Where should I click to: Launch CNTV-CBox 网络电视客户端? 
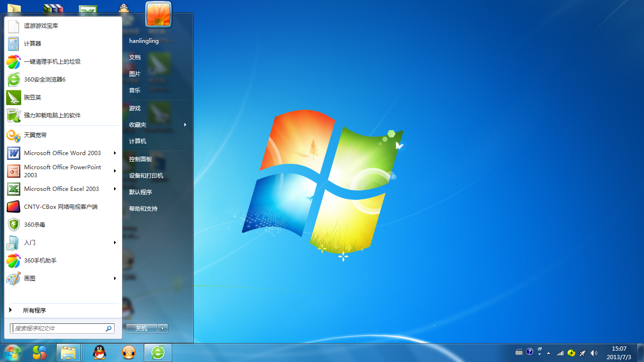coord(63,207)
